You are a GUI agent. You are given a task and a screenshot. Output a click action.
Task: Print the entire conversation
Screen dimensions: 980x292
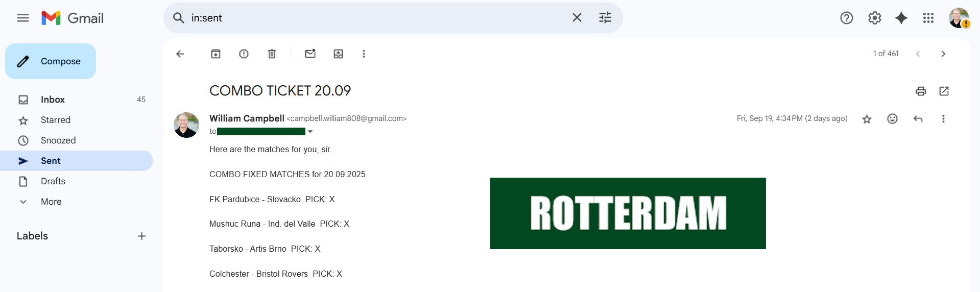[x=920, y=91]
